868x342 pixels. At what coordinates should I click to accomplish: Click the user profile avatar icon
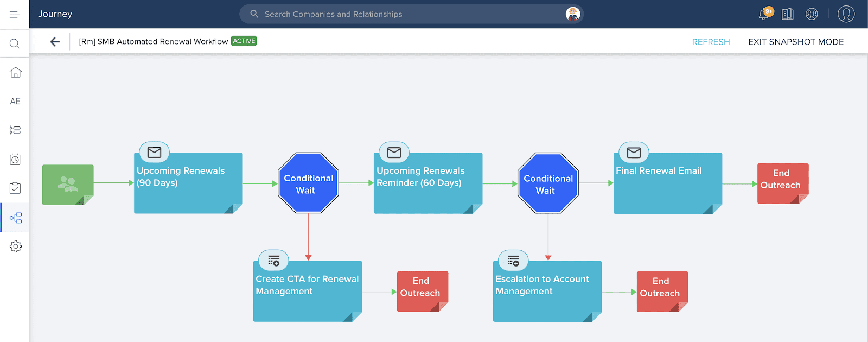[x=846, y=14]
